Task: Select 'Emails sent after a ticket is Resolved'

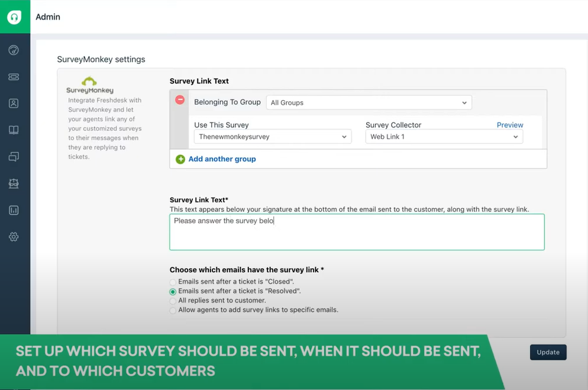Action: coord(173,292)
